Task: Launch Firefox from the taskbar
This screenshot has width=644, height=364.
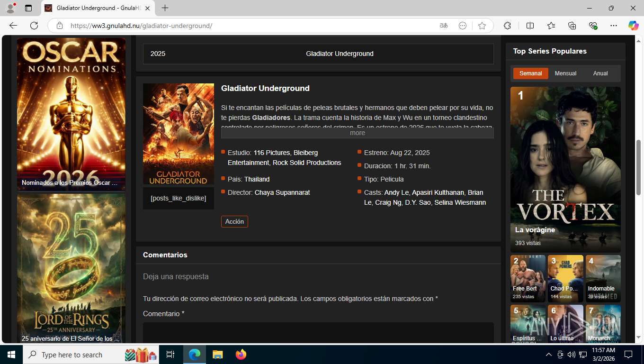Action: [x=241, y=355]
